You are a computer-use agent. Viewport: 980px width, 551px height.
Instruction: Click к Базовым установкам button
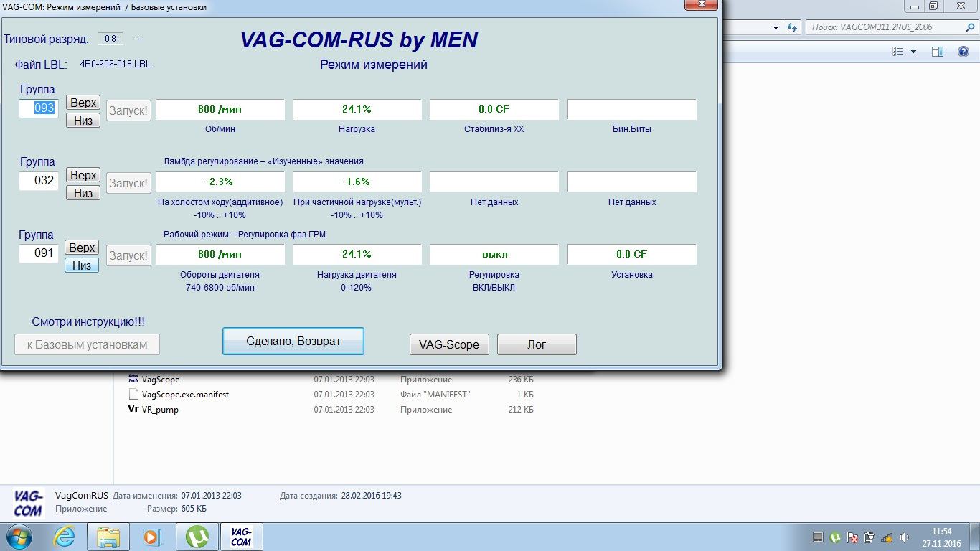tap(87, 344)
